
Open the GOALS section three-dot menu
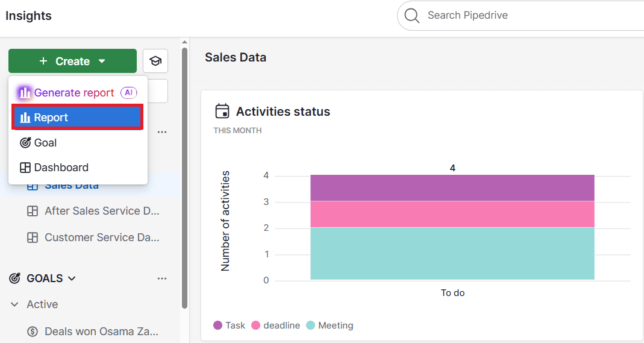162,278
